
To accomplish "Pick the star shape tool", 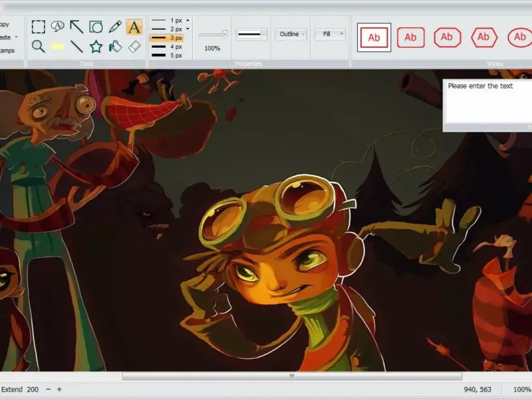I will (x=96, y=47).
